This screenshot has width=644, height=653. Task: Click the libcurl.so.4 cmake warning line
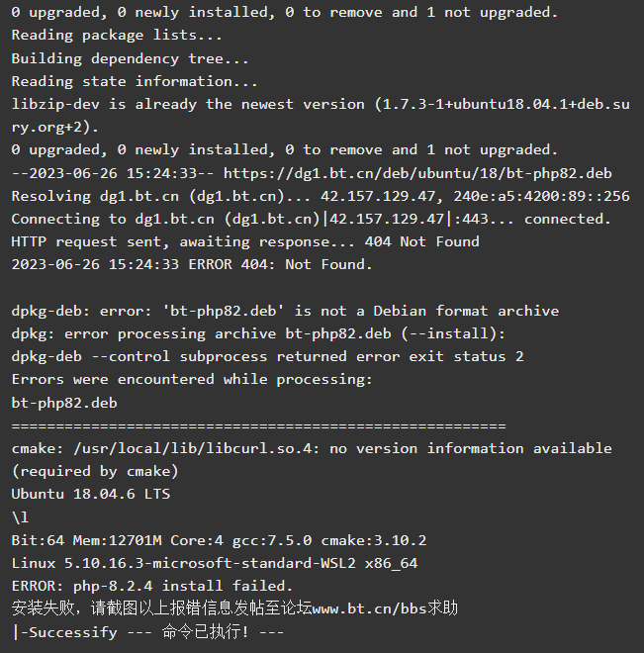pos(312,460)
